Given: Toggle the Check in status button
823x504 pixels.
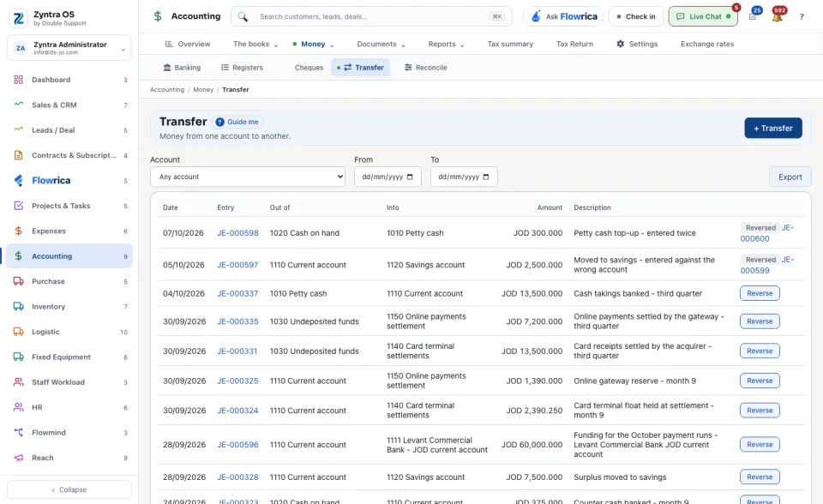Looking at the screenshot, I should pos(635,17).
